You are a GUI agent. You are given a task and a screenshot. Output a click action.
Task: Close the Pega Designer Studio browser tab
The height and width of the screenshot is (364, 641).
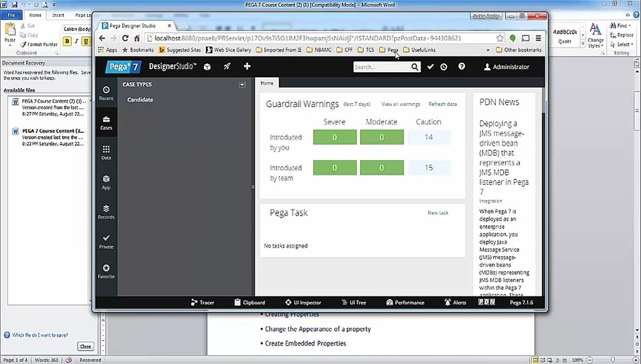click(x=169, y=26)
